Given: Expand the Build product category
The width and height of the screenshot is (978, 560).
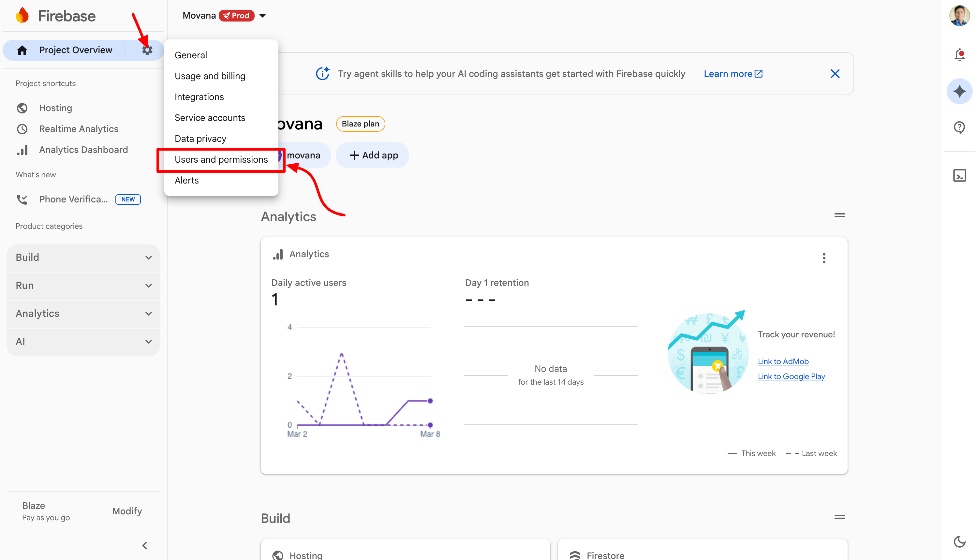Looking at the screenshot, I should click(83, 257).
